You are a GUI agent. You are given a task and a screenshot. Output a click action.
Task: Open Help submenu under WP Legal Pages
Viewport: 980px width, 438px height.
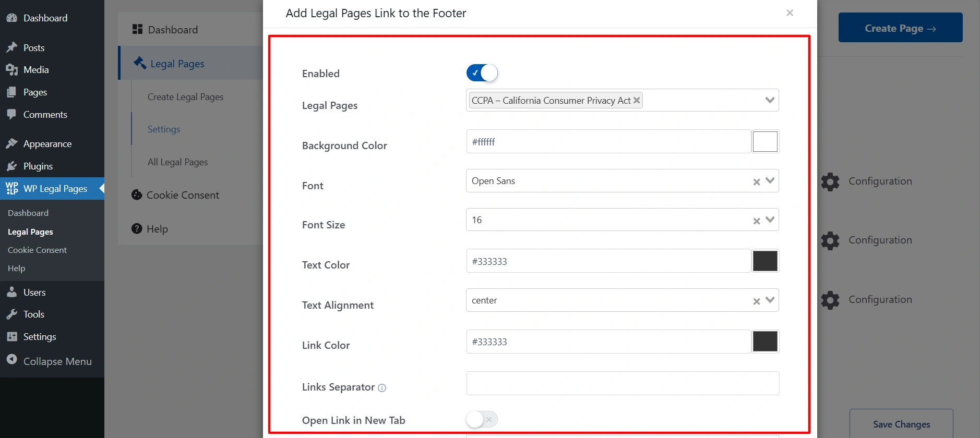pyautogui.click(x=16, y=269)
